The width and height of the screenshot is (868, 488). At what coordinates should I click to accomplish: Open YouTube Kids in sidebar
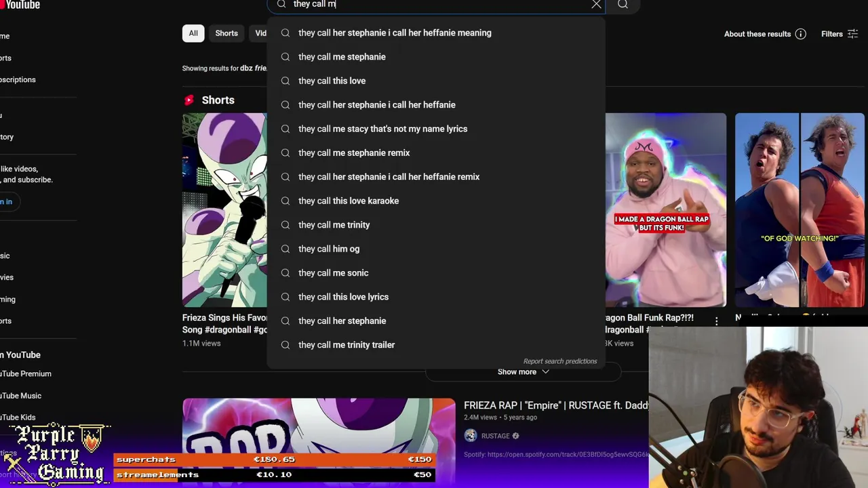[x=18, y=418]
